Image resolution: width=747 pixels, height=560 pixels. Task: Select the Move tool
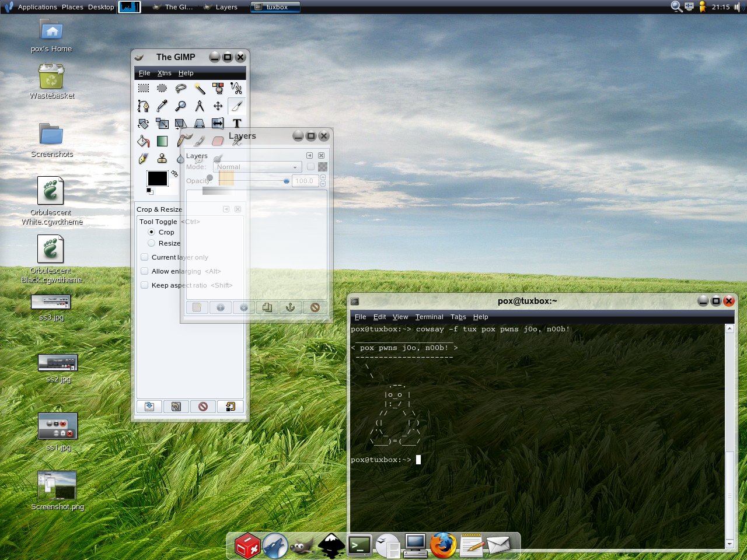click(x=218, y=106)
